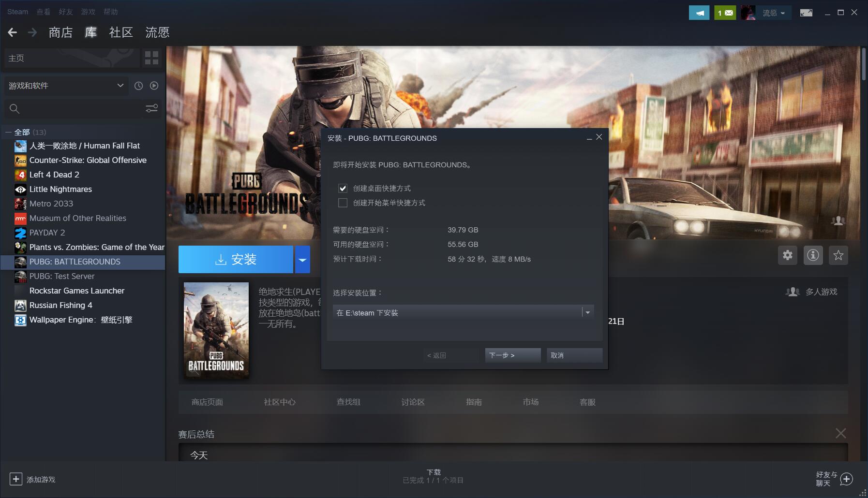Click the 下一步 (Next) button
The width and height of the screenshot is (868, 498).
[x=513, y=355]
